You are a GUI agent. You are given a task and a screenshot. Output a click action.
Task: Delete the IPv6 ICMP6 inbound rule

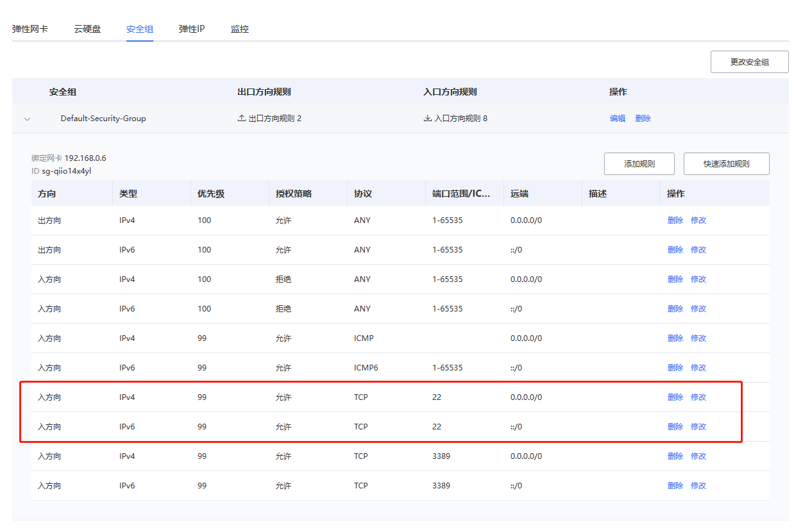pyautogui.click(x=675, y=368)
